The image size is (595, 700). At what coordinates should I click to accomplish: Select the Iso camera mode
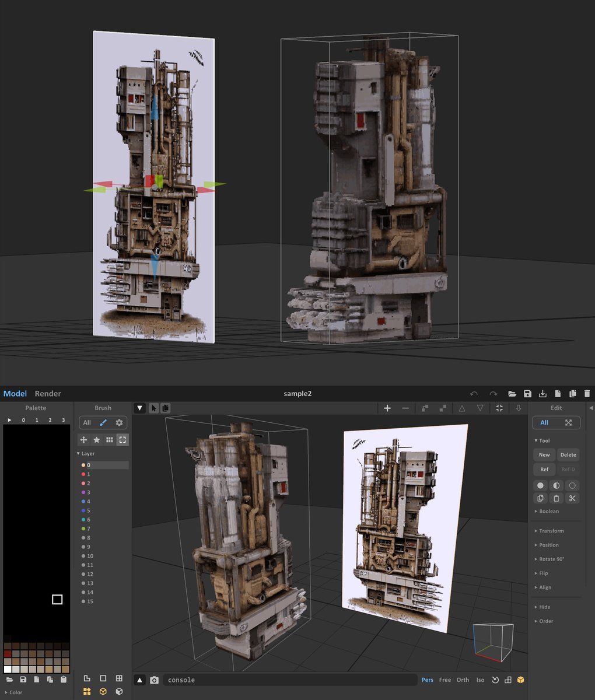click(480, 680)
